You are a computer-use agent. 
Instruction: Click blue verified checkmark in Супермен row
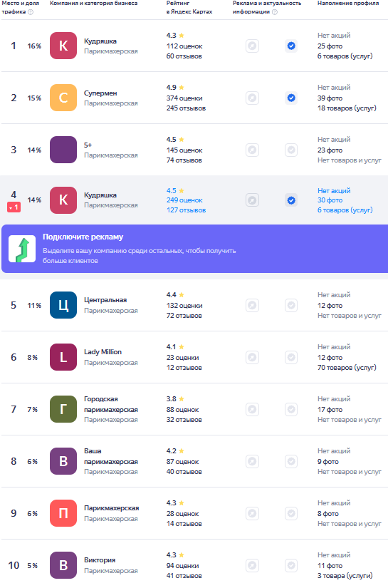[291, 98]
